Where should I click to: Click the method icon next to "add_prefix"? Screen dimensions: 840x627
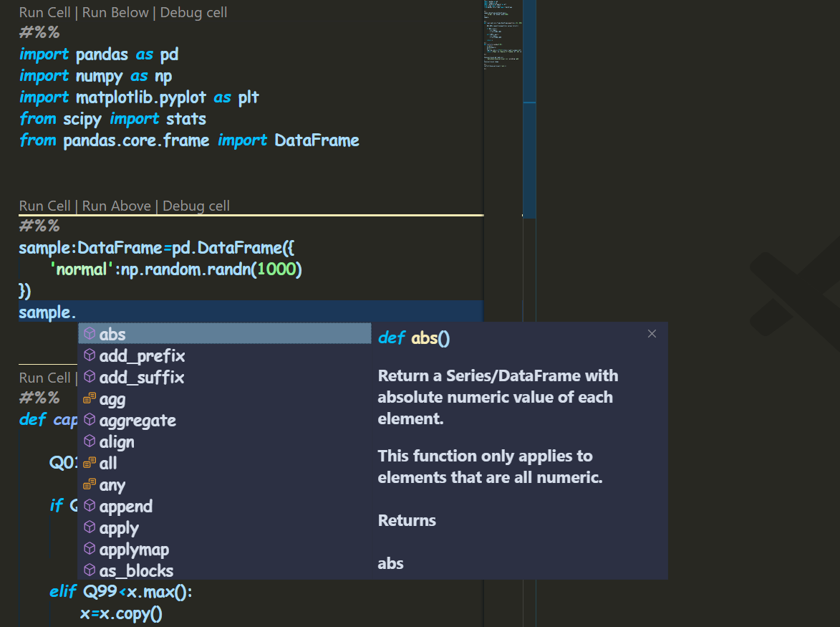[x=89, y=355]
